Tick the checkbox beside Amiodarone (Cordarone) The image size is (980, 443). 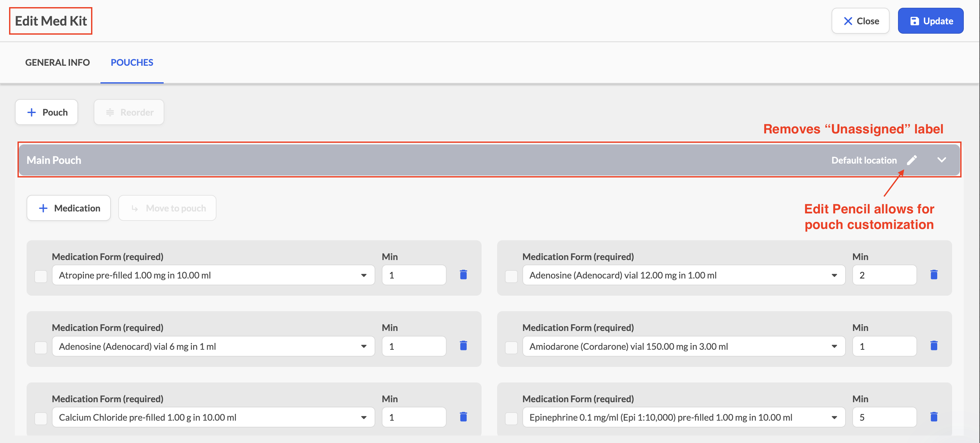click(x=511, y=347)
